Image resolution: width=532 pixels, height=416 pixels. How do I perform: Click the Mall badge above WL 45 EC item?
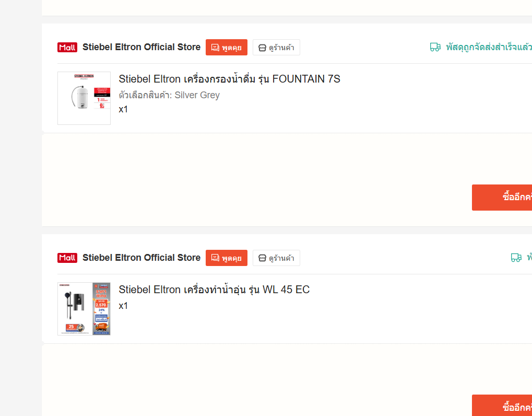(67, 258)
